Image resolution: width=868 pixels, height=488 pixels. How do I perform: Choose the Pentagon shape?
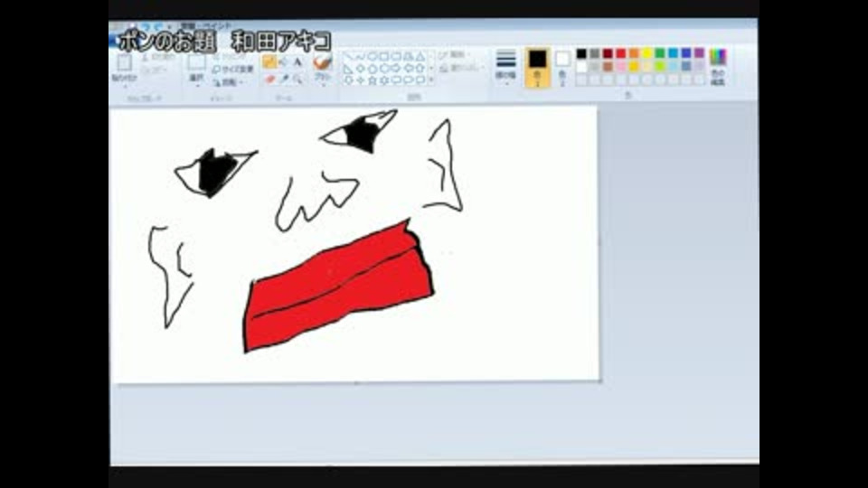(372, 69)
